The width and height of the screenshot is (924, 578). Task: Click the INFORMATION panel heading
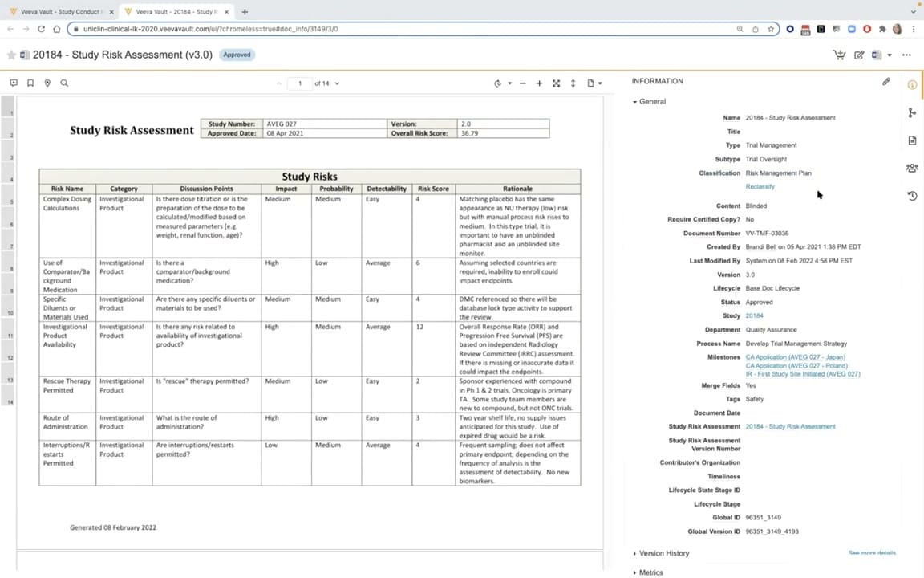click(657, 81)
